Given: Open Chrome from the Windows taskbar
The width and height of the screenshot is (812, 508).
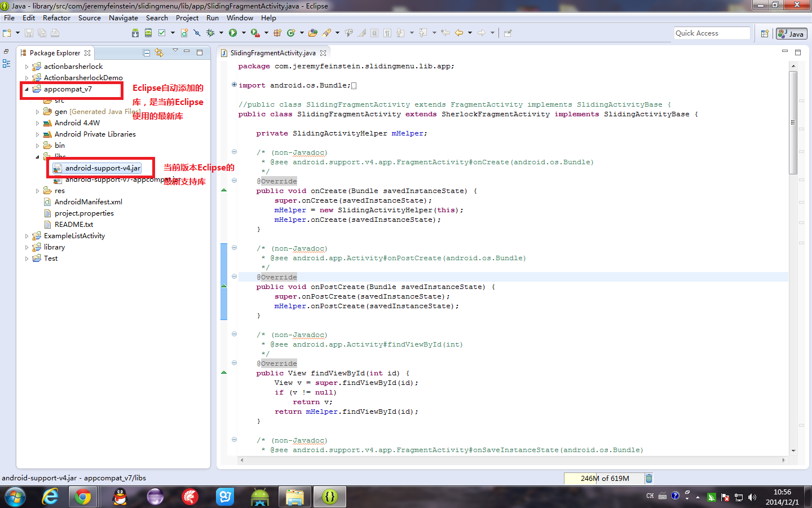Looking at the screenshot, I should click(x=83, y=497).
